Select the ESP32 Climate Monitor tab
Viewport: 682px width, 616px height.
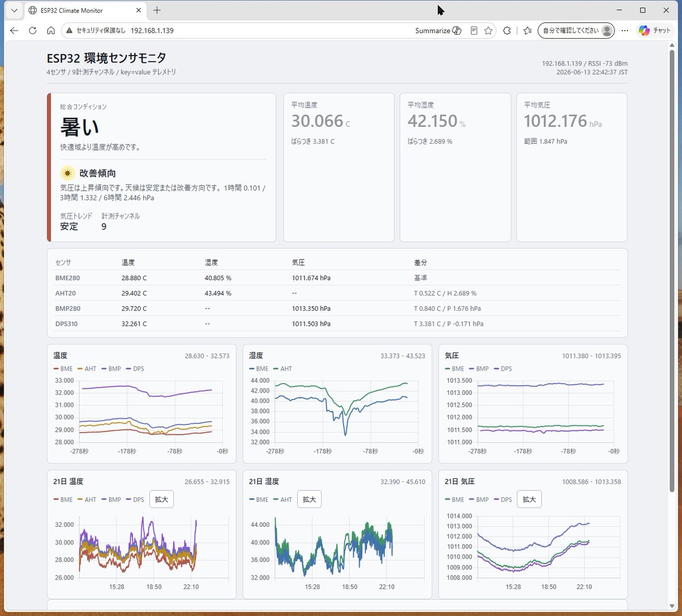(85, 11)
